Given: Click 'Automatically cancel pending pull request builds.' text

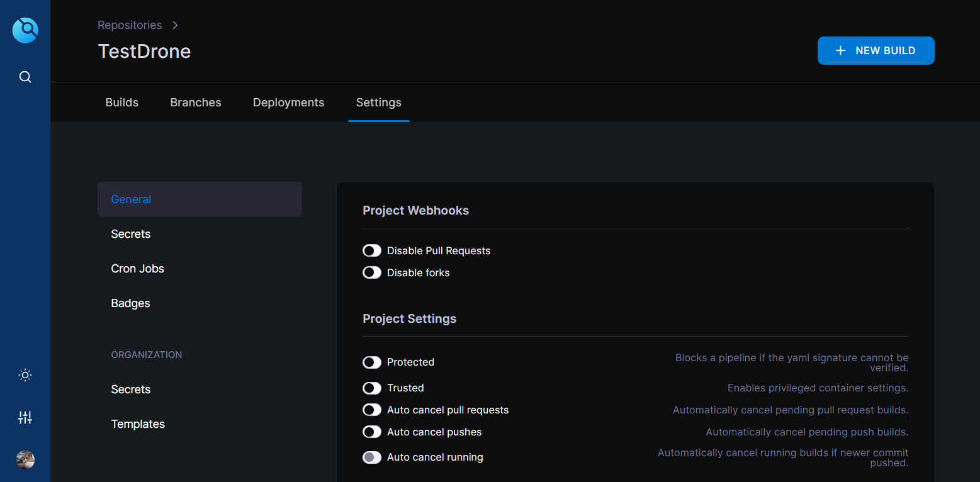Looking at the screenshot, I should click(791, 410).
